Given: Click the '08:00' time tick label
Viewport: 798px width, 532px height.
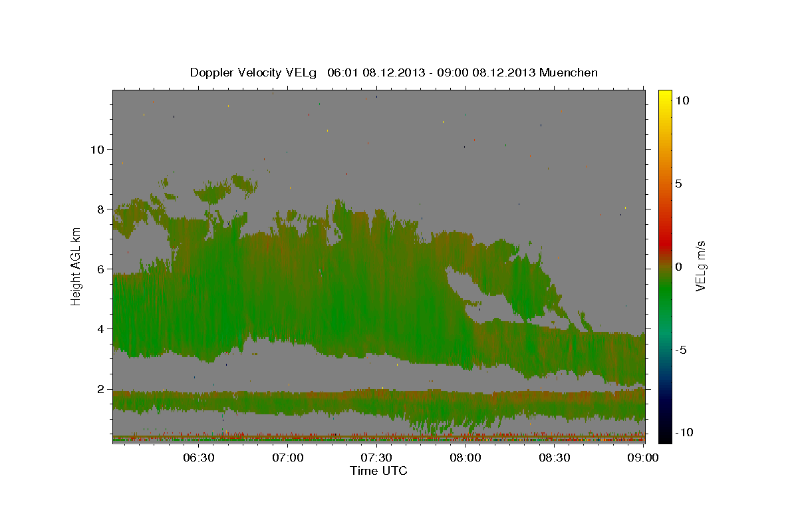Looking at the screenshot, I should tap(465, 458).
